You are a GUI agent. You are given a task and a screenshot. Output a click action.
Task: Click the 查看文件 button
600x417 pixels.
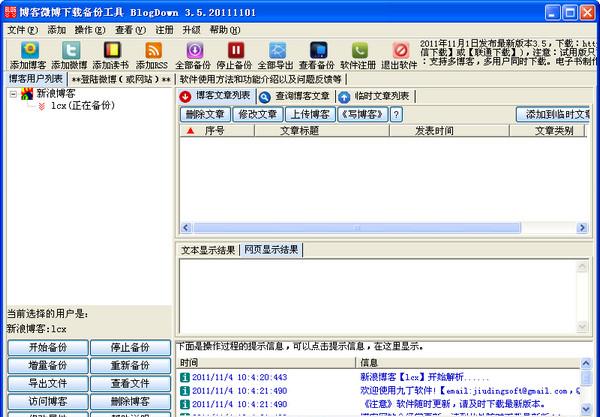pos(130,384)
